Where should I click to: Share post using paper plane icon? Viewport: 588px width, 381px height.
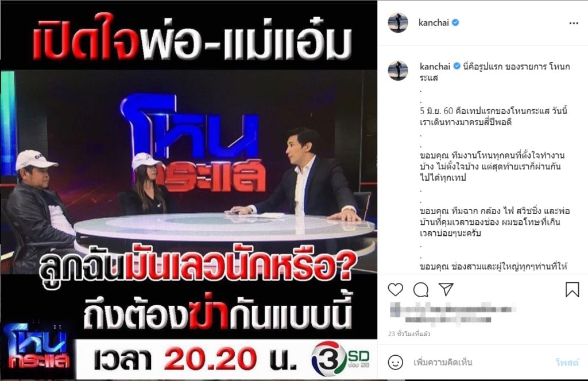446,289
